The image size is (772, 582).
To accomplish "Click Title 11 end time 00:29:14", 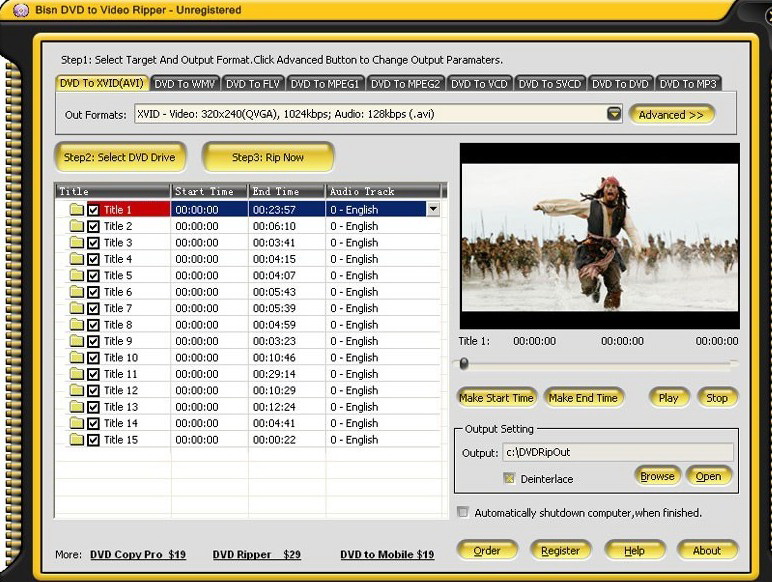I will coord(274,374).
